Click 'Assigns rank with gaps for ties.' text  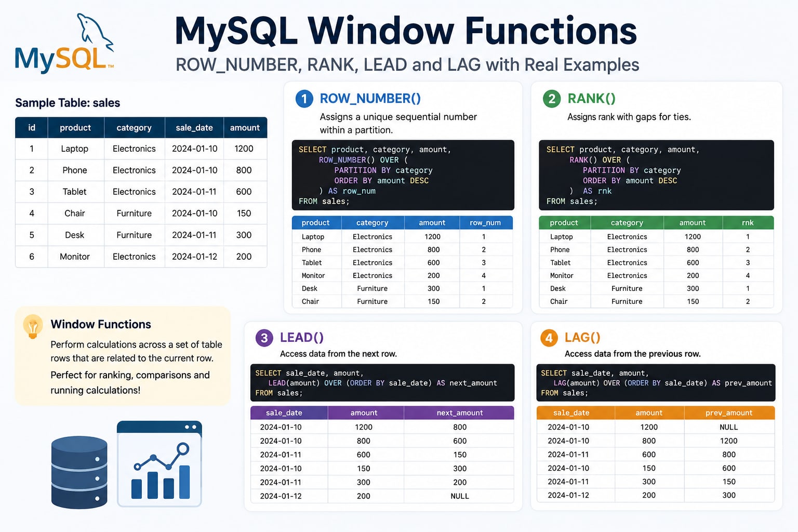pos(629,117)
